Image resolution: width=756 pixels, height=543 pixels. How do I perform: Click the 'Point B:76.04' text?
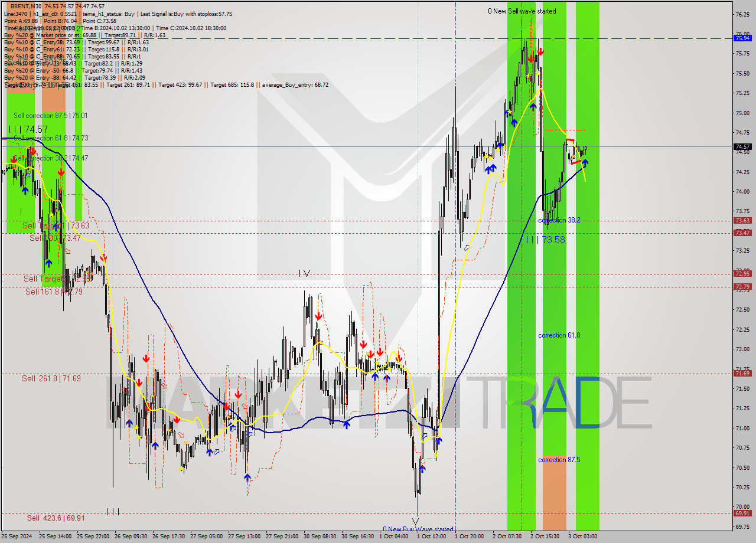pos(61,21)
